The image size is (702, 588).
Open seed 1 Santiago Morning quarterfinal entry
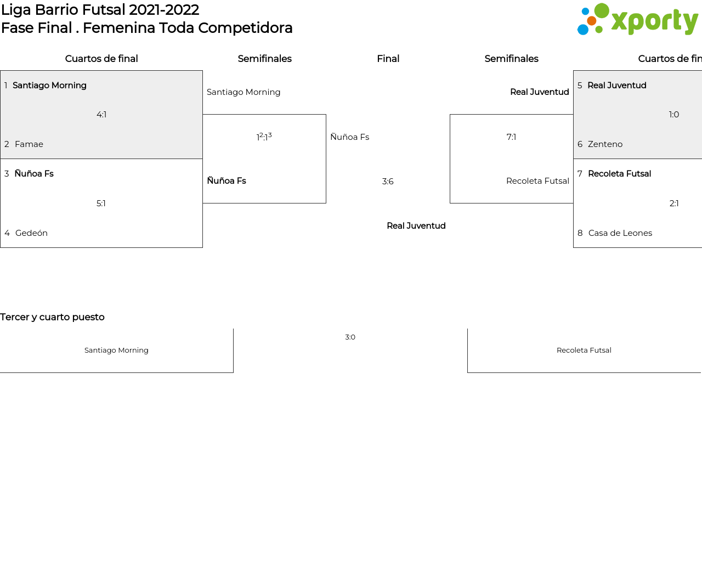49,86
